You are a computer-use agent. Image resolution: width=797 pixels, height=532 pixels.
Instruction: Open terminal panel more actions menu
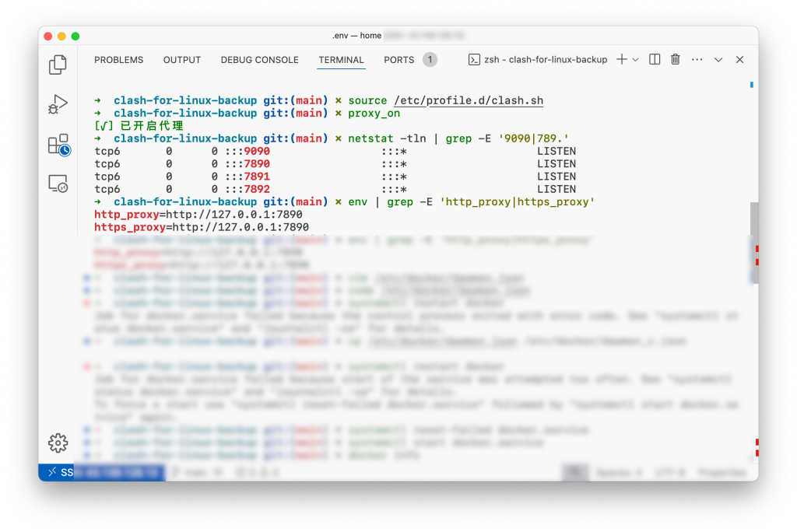[x=697, y=60]
